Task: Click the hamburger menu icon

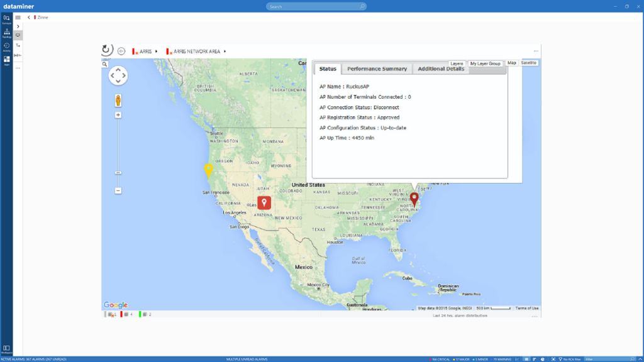Action: pos(18,18)
